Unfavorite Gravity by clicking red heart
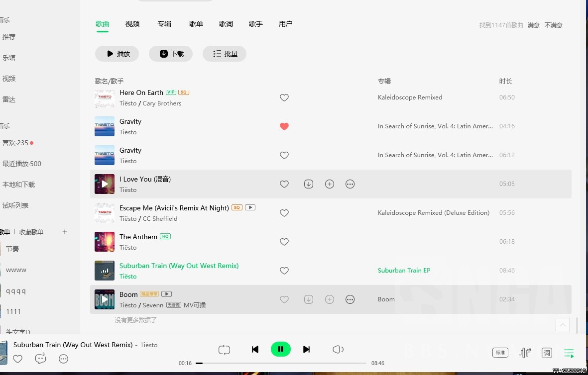The height and width of the screenshot is (375, 588). coord(284,126)
